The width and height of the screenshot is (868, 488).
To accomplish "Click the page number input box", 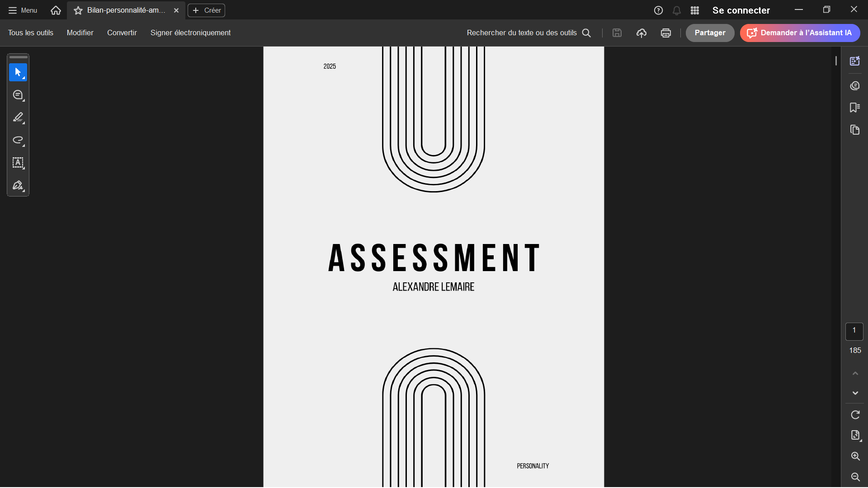I will point(854,331).
